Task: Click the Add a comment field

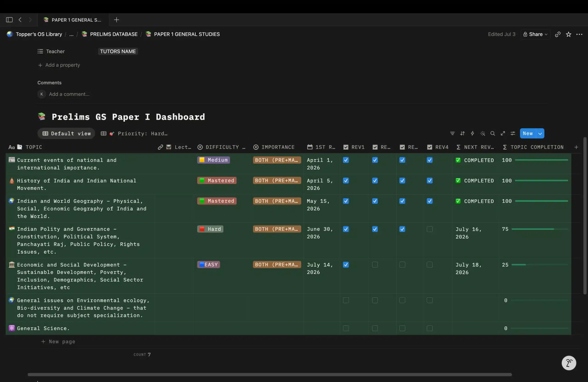Action: [x=69, y=94]
